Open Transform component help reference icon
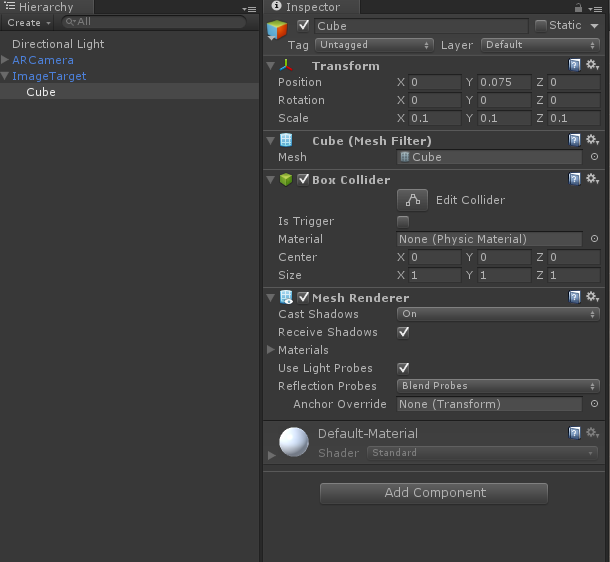This screenshot has width=610, height=562. [x=574, y=65]
